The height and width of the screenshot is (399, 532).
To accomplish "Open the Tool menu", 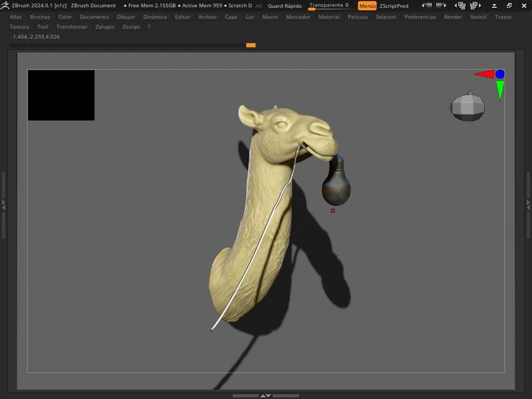I will click(41, 27).
